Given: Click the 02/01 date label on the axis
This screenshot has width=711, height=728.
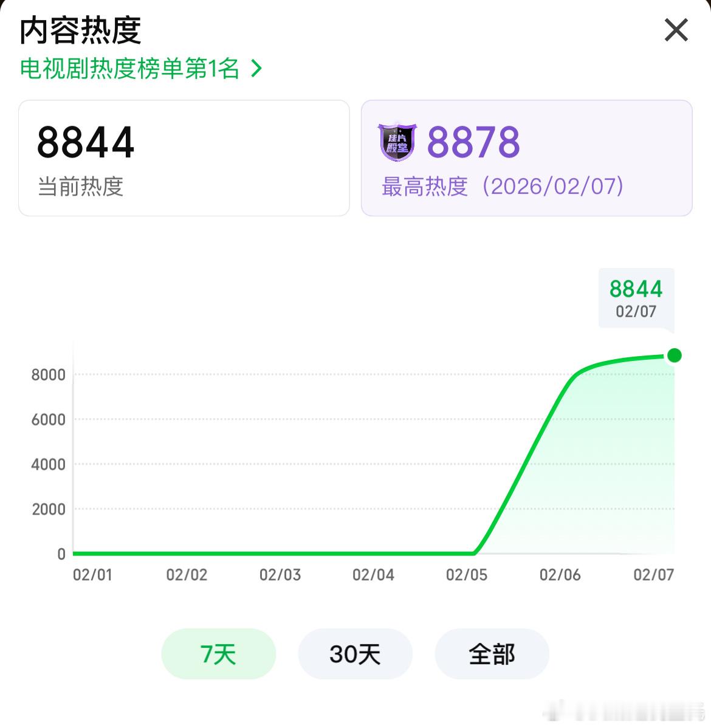Looking at the screenshot, I should click(x=92, y=574).
